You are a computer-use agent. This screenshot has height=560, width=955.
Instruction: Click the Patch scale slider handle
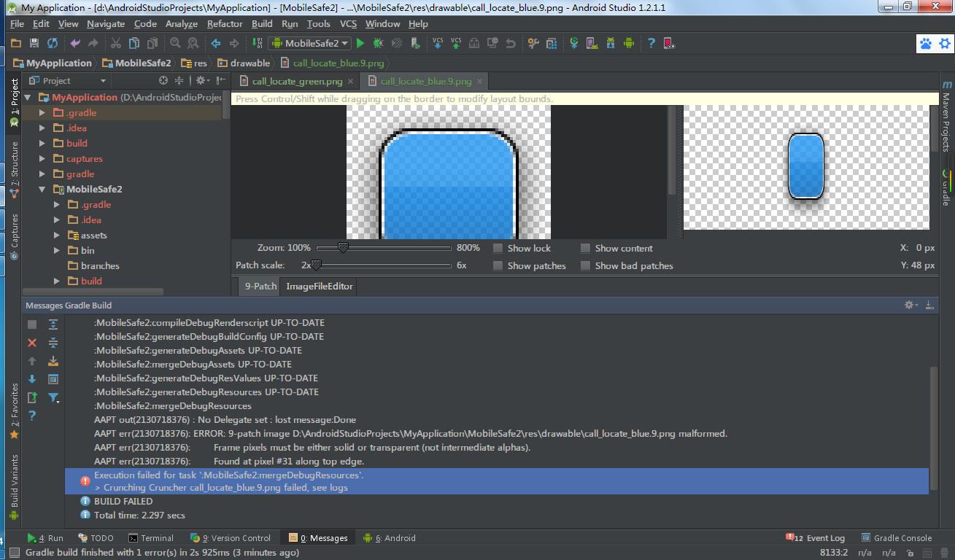316,265
